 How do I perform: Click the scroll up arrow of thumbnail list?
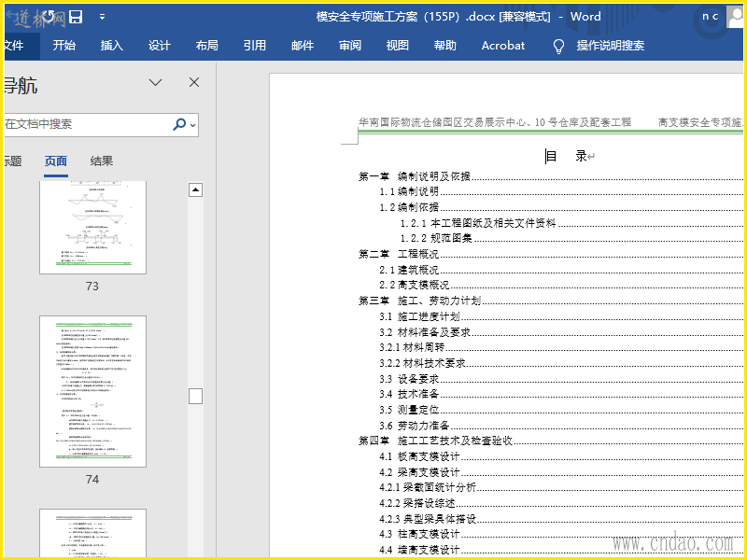pyautogui.click(x=195, y=190)
